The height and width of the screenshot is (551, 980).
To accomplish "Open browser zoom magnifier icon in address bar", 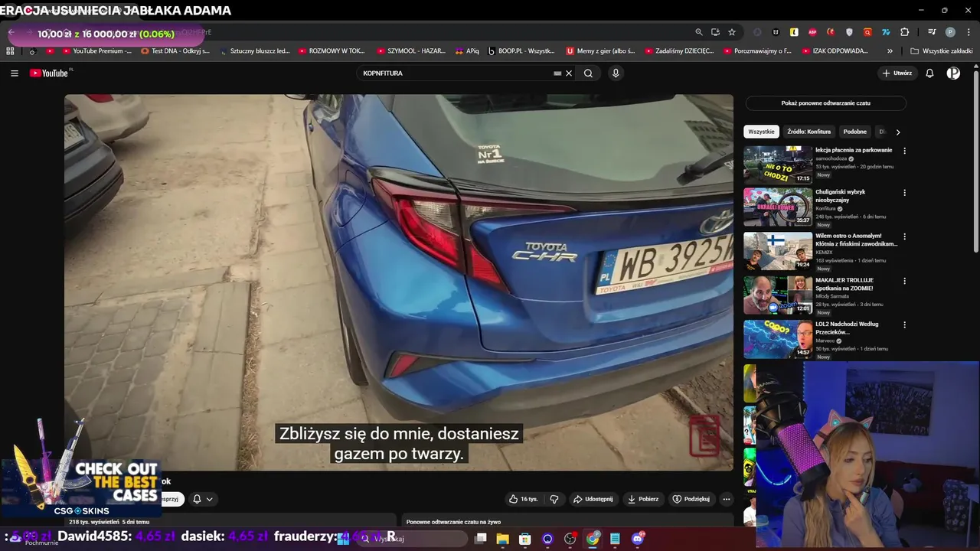I will click(x=699, y=32).
